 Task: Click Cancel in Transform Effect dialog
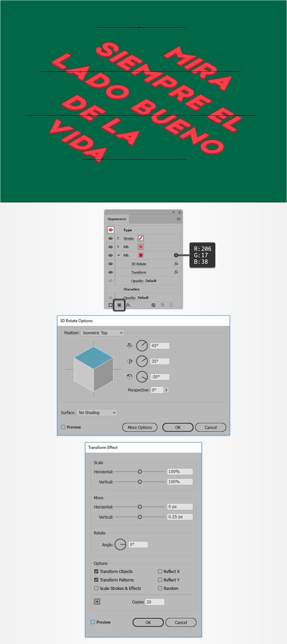(x=181, y=622)
